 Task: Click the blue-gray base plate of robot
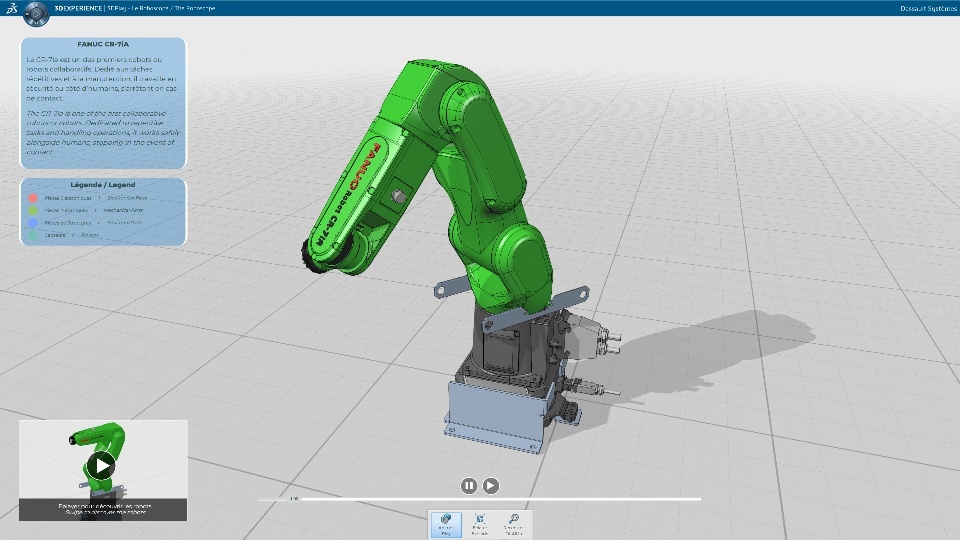tap(495, 417)
